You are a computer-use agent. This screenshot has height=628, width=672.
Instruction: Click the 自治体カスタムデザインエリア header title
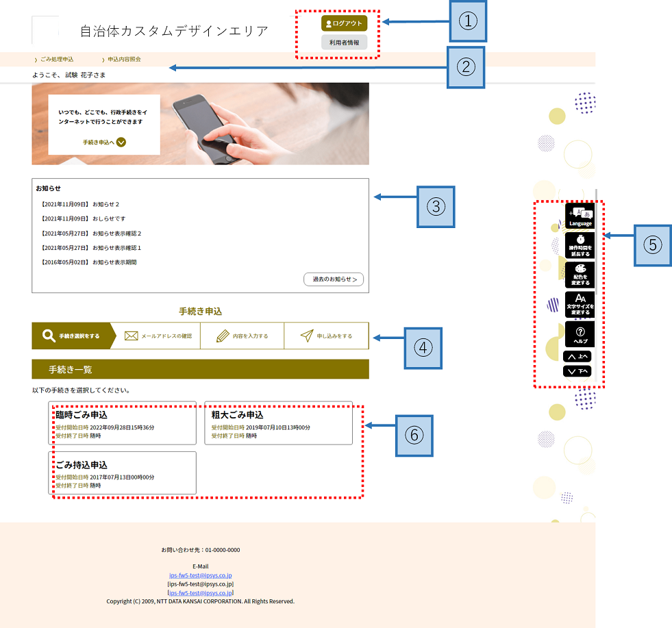pos(174,31)
